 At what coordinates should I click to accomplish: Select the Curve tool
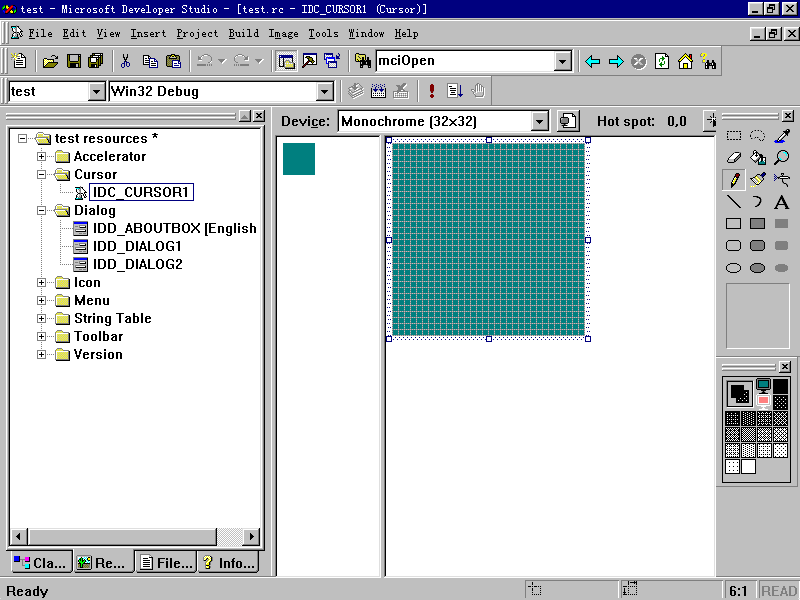coord(757,202)
